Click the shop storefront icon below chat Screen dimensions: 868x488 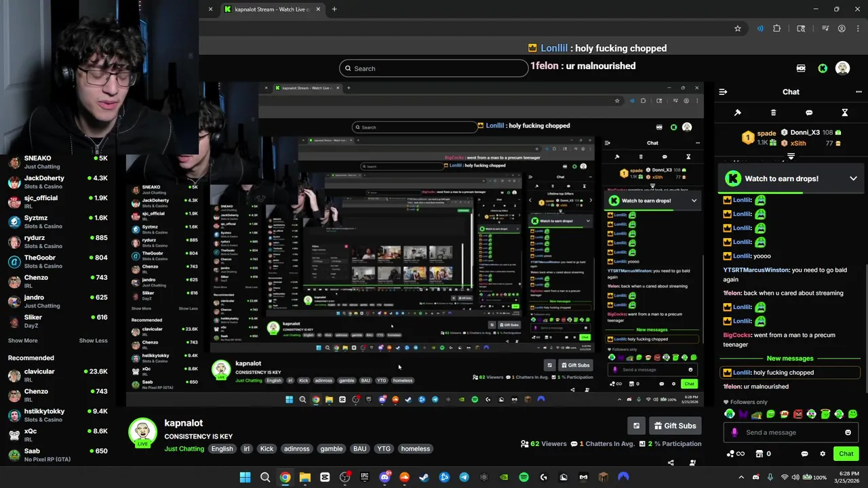point(759,454)
